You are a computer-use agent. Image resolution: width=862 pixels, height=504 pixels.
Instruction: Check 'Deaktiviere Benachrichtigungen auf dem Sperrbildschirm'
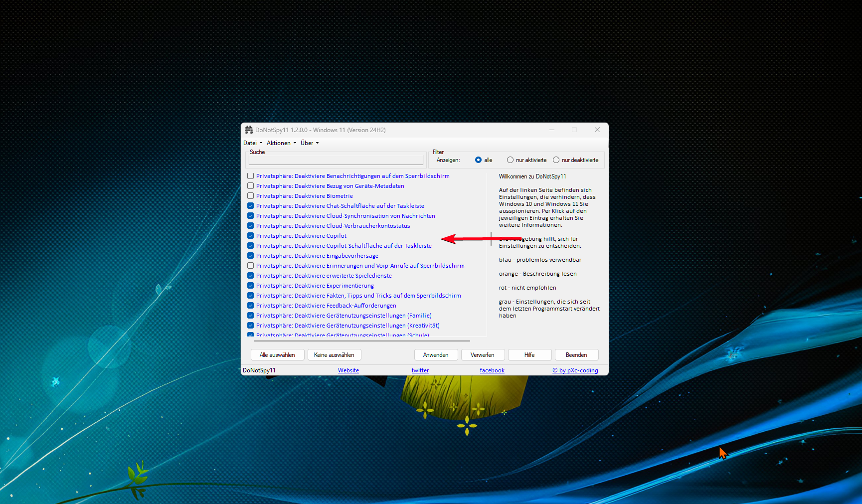click(x=251, y=176)
